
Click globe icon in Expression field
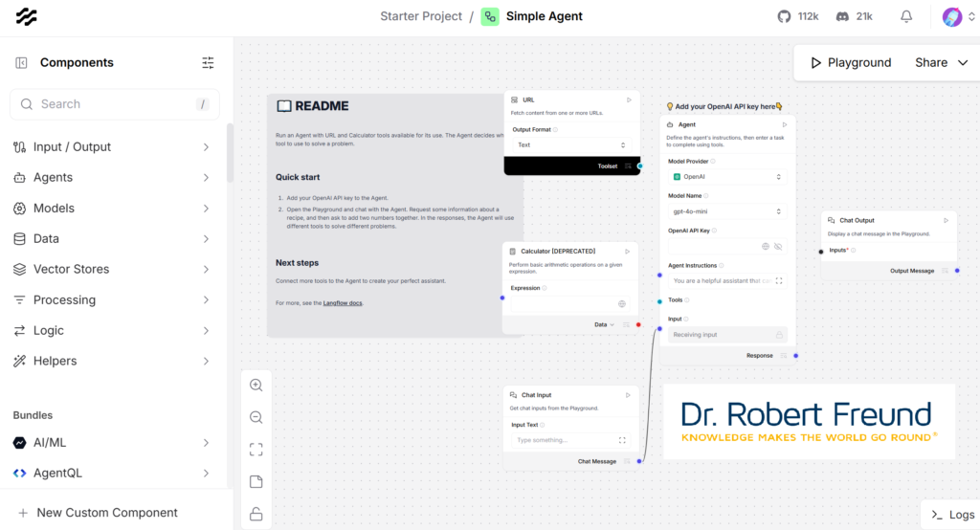coord(622,304)
